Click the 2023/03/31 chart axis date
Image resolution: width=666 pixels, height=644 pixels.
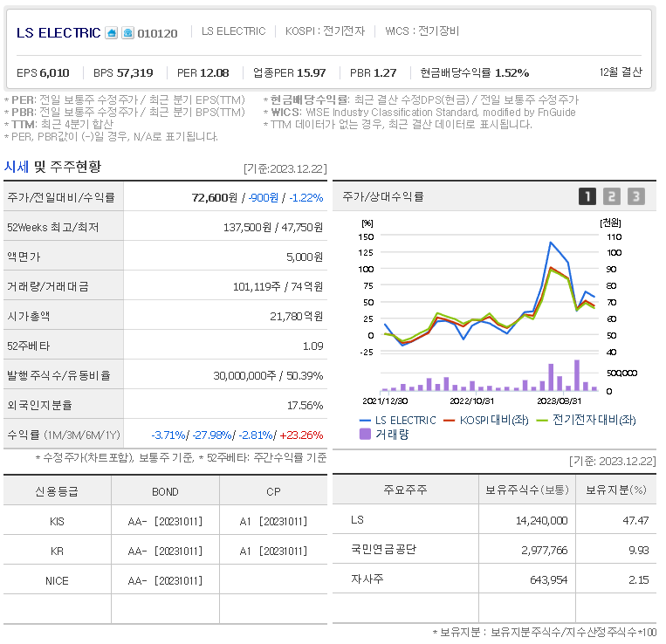[559, 401]
